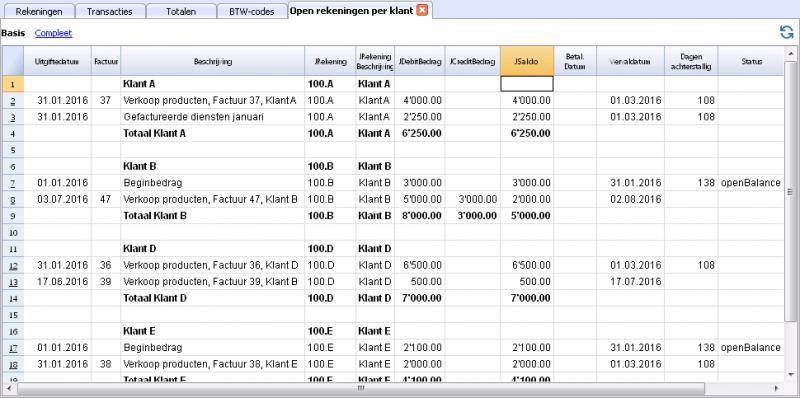Click the vertical scrollbar down arrow
This screenshot has width=800, height=398.
tap(791, 375)
